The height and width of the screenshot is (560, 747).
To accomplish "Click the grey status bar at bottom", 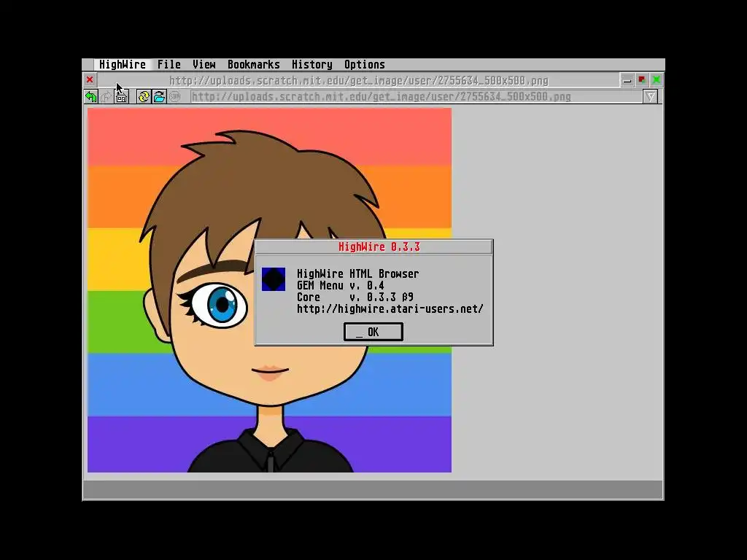I will (373, 489).
